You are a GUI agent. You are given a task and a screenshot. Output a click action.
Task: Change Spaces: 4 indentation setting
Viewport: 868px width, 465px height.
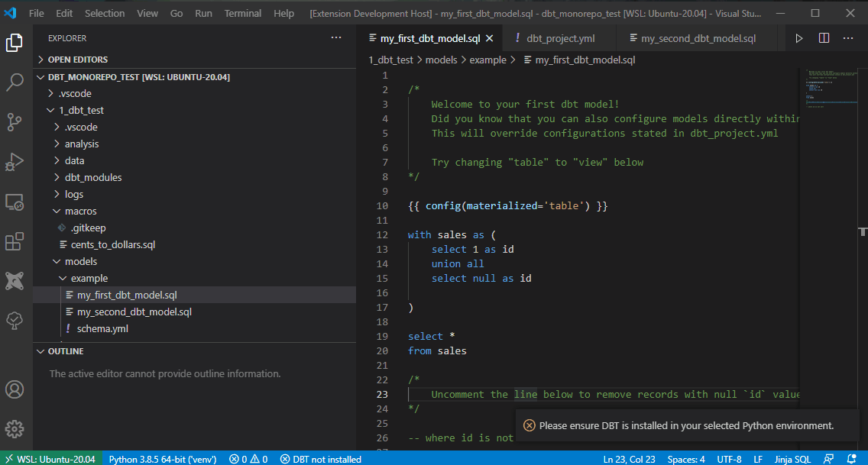[686, 459]
